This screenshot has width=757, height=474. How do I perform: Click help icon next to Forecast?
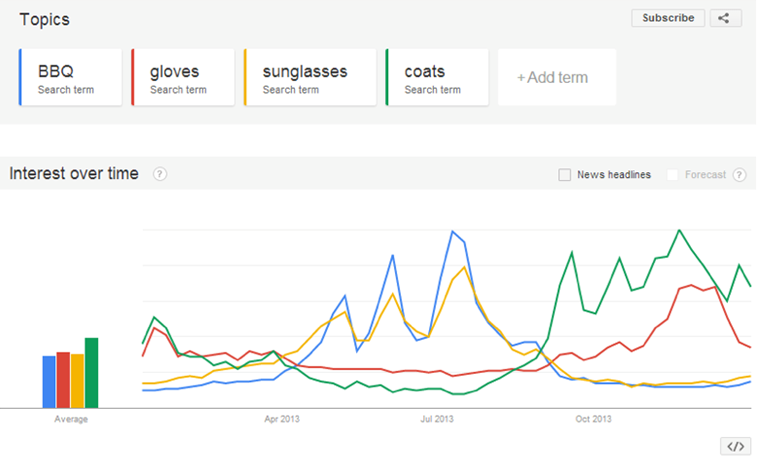coord(739,175)
